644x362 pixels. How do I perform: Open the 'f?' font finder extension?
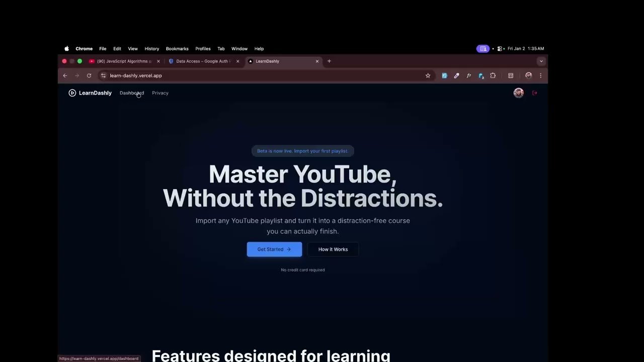tap(468, 75)
